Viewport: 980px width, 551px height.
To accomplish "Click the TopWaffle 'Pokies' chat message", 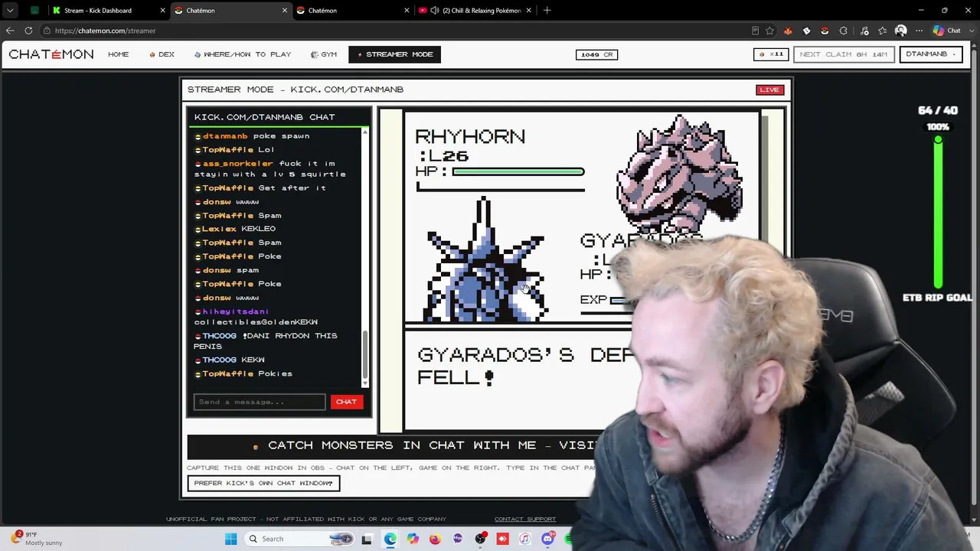I will click(x=244, y=374).
